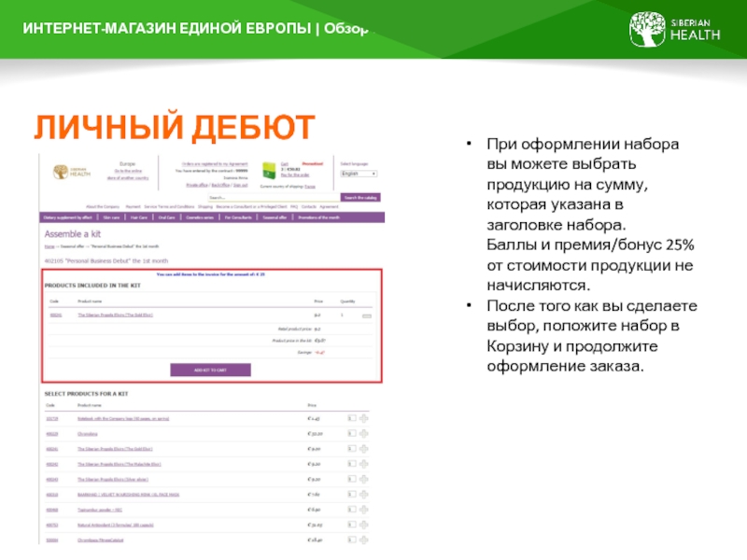
Task: Click the Cart link next to the product box
Action: [x=285, y=164]
